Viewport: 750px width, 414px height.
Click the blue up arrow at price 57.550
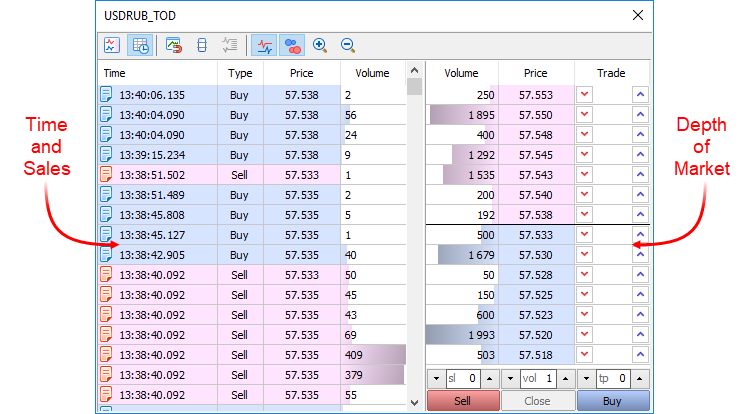coord(640,115)
